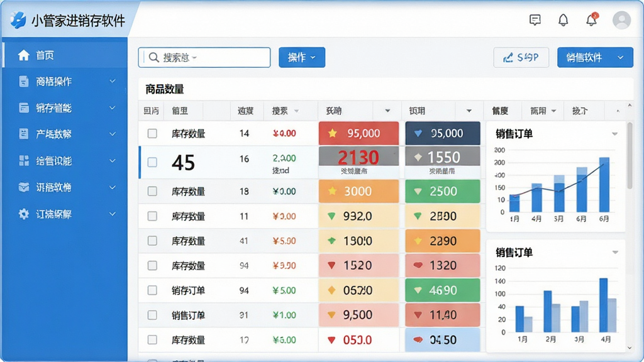
Task: Click the green 4690 cell
Action: click(442, 290)
